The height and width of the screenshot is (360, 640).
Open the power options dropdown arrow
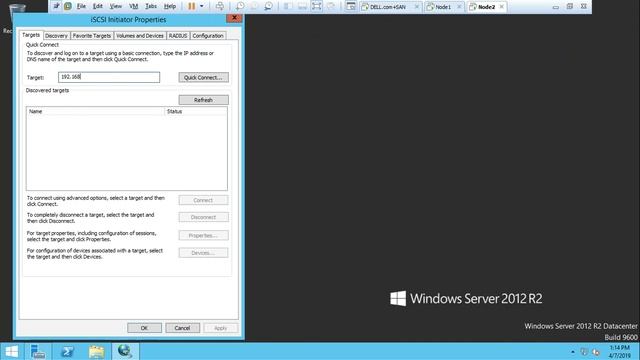click(x=202, y=6)
